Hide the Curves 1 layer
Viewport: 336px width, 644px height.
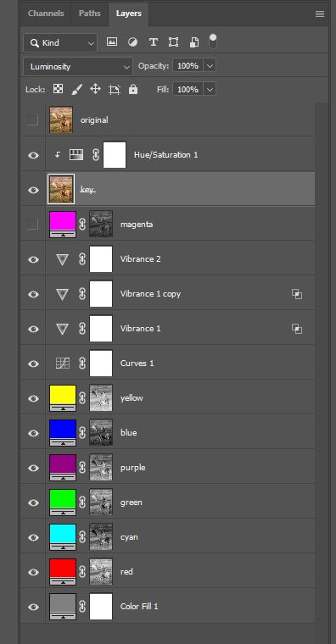click(33, 364)
